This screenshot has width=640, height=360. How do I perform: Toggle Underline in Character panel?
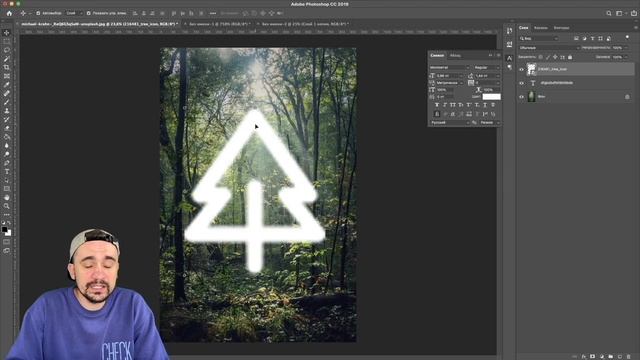tap(485, 105)
